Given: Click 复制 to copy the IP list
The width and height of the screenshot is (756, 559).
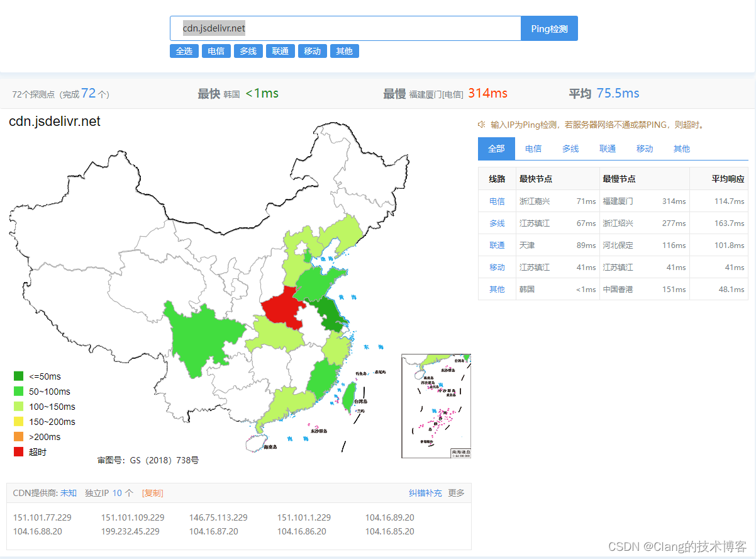Looking at the screenshot, I should click(x=153, y=493).
